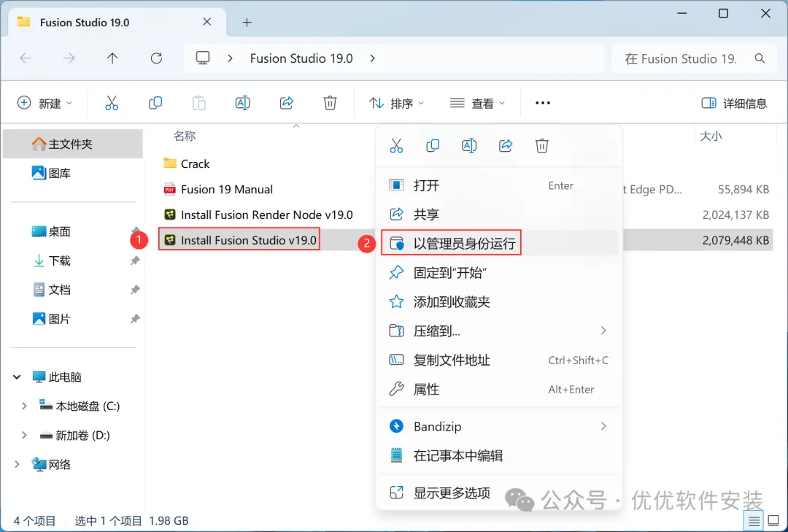
Task: Open 属性 from context menu
Action: pos(498,389)
